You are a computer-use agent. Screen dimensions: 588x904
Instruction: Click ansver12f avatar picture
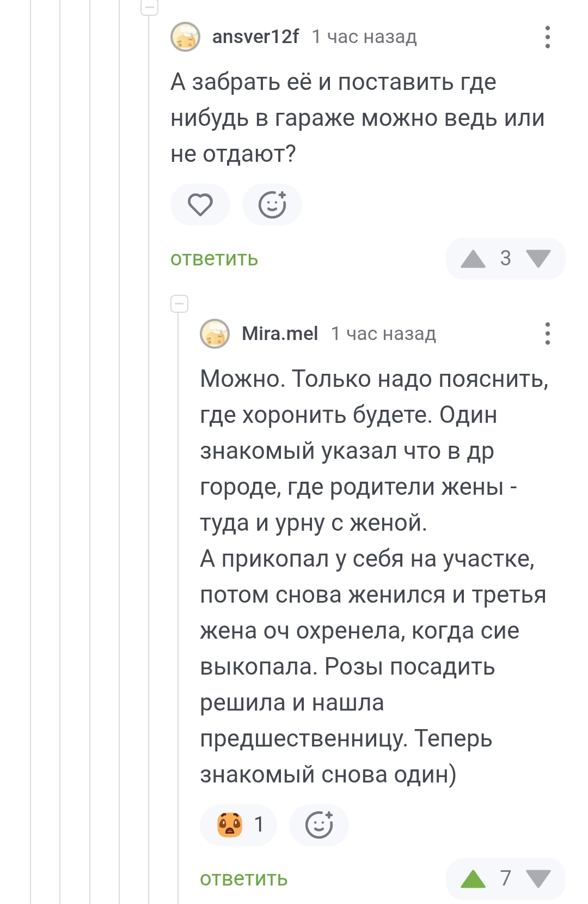coord(186,37)
